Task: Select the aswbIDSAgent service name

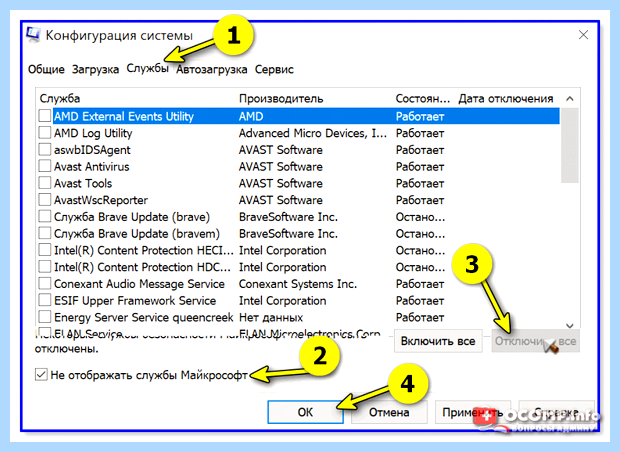Action: (x=92, y=150)
